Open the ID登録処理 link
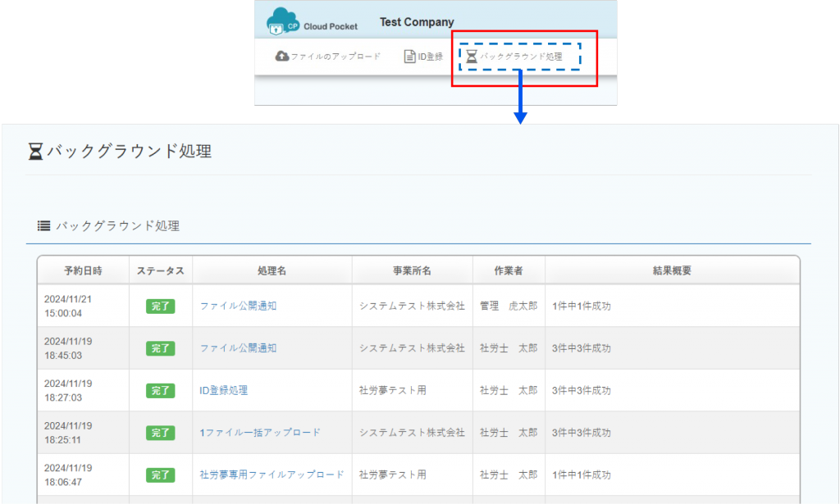This screenshot has width=840, height=504. (x=223, y=391)
